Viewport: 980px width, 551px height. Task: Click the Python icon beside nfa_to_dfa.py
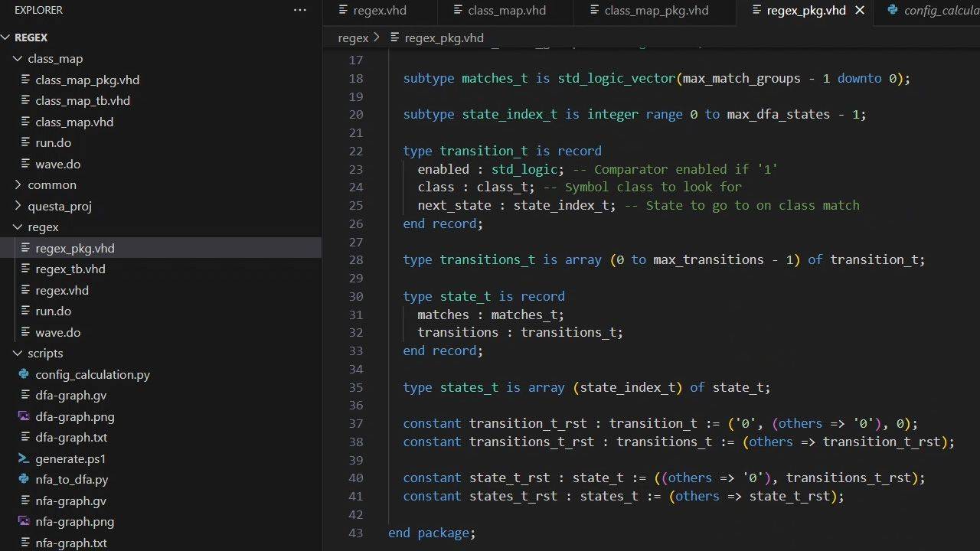click(24, 480)
